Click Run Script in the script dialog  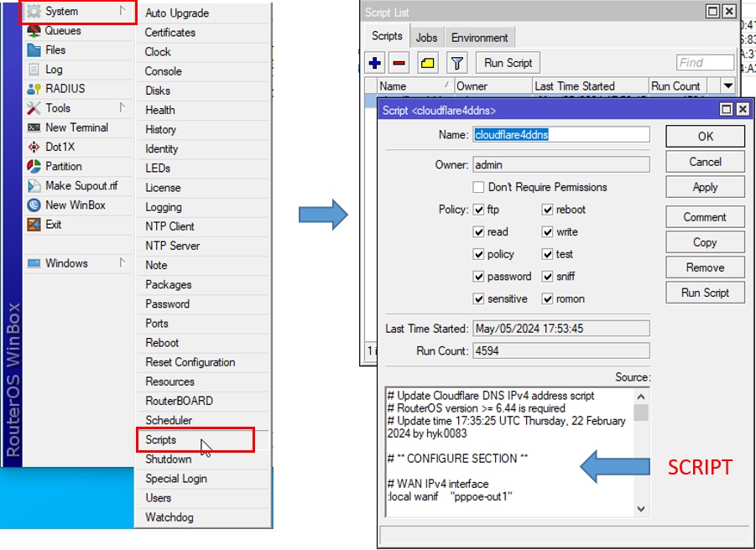[x=706, y=293]
